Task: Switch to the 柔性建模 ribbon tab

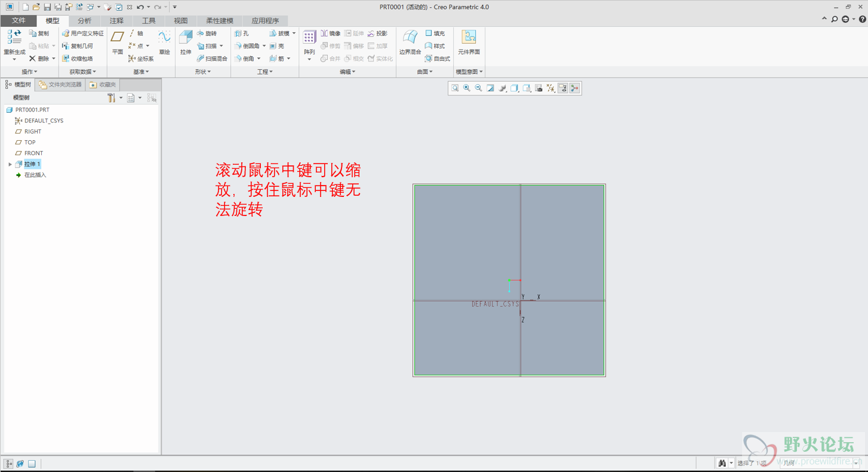Action: pos(220,20)
